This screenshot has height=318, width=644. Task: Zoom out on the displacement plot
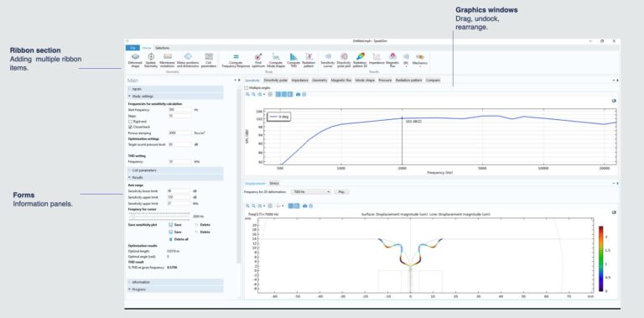pyautogui.click(x=253, y=206)
